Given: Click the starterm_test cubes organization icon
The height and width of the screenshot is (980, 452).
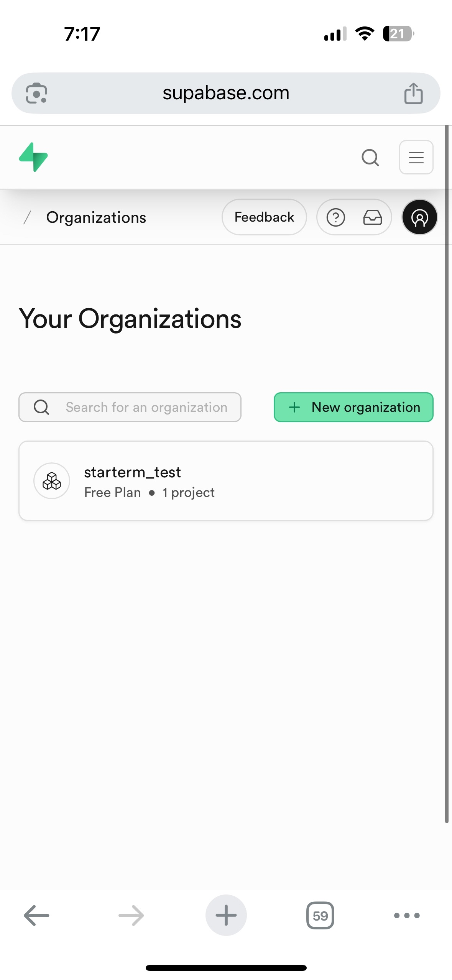Looking at the screenshot, I should pyautogui.click(x=52, y=481).
